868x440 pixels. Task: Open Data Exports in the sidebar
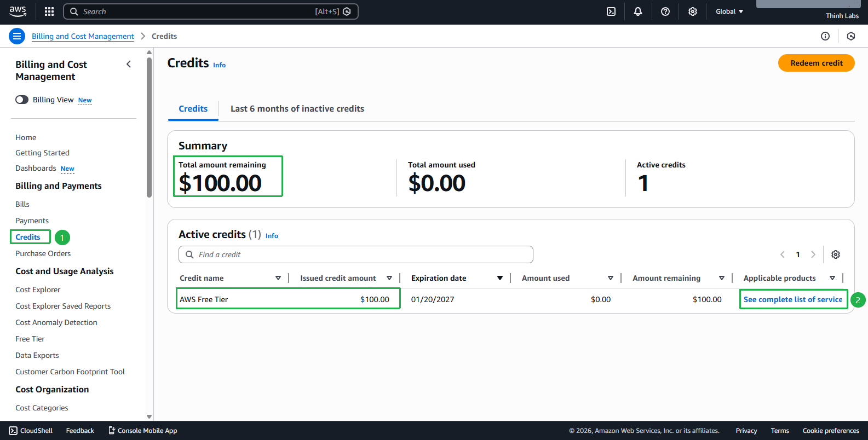(37, 355)
